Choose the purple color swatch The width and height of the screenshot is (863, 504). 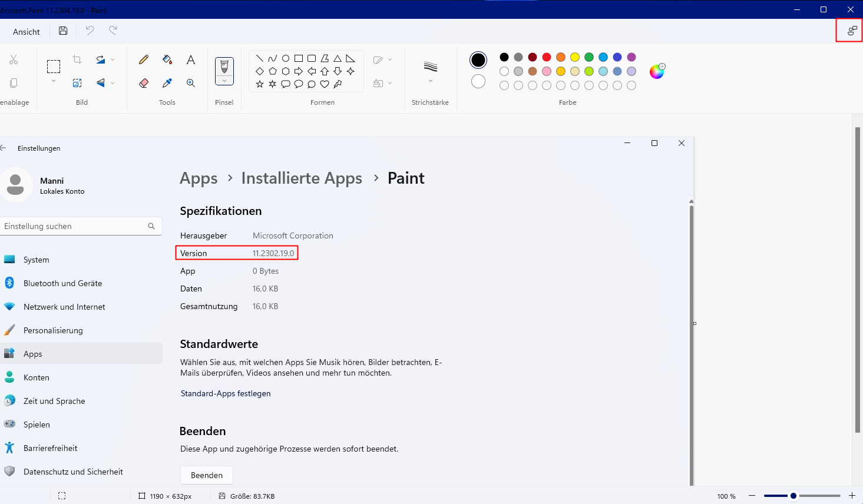click(x=631, y=57)
